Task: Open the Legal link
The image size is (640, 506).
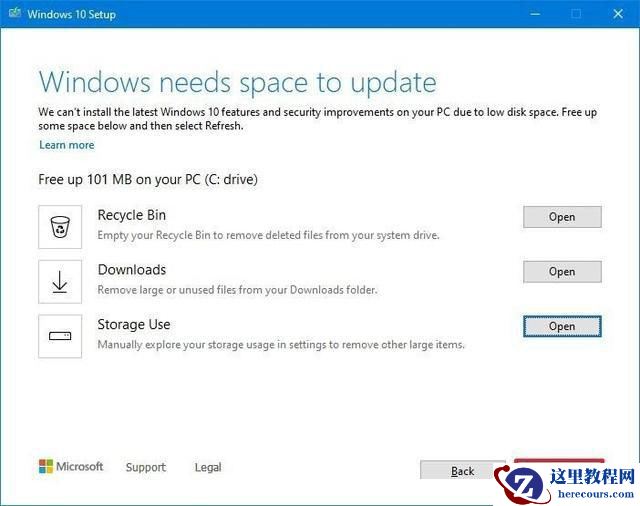Action: [208, 467]
